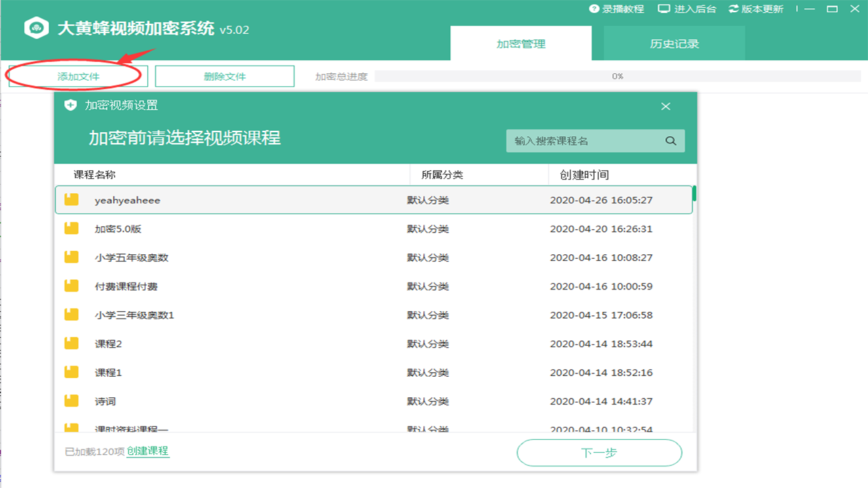868x488 pixels.
Task: Click the 下一步 button
Action: (599, 453)
